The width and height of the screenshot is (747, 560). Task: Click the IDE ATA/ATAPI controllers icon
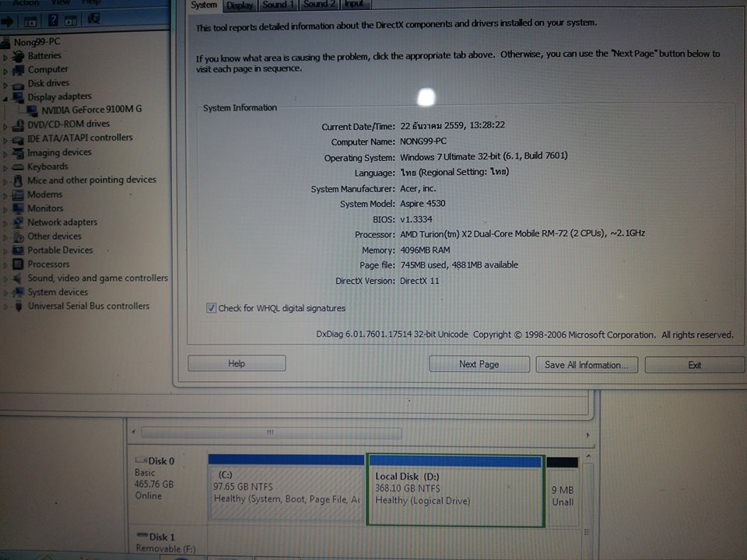[x=18, y=139]
